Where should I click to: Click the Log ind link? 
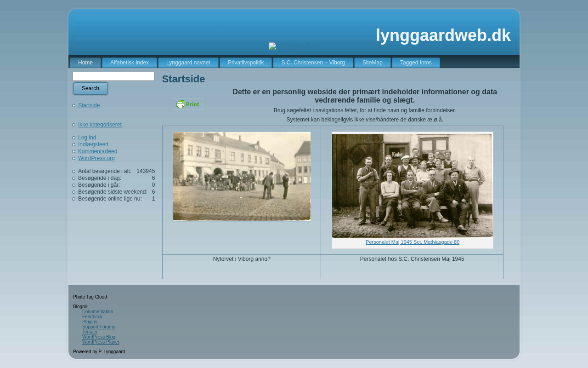point(87,138)
